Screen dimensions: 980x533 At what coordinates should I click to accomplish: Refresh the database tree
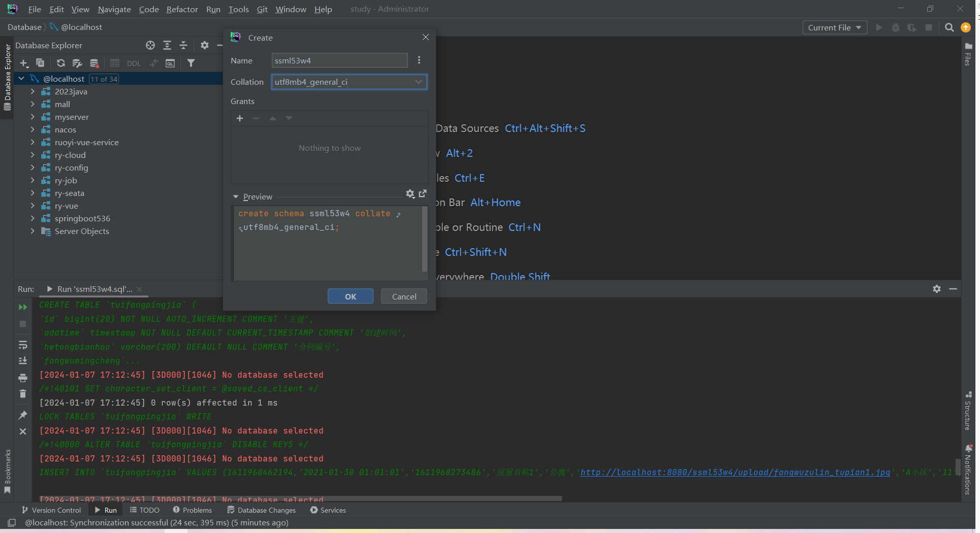tap(61, 63)
